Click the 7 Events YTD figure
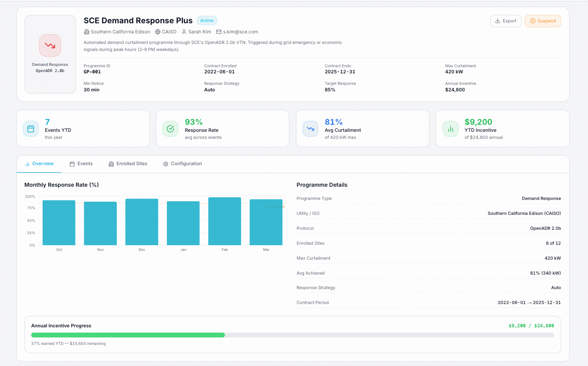 [47, 122]
